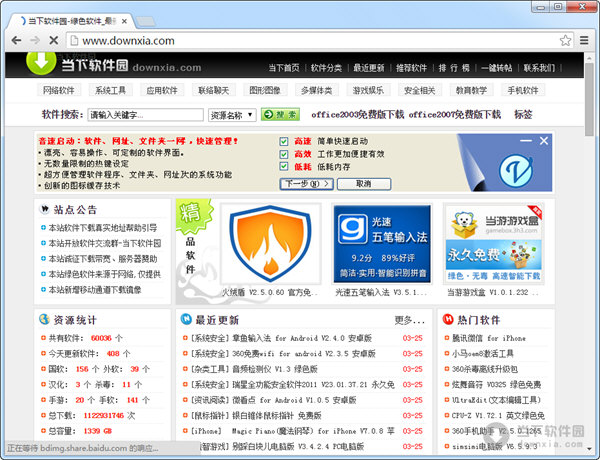Open UltraEdit(文本编辑工具) in 热门软件
This screenshot has height=460, width=600.
tap(496, 400)
